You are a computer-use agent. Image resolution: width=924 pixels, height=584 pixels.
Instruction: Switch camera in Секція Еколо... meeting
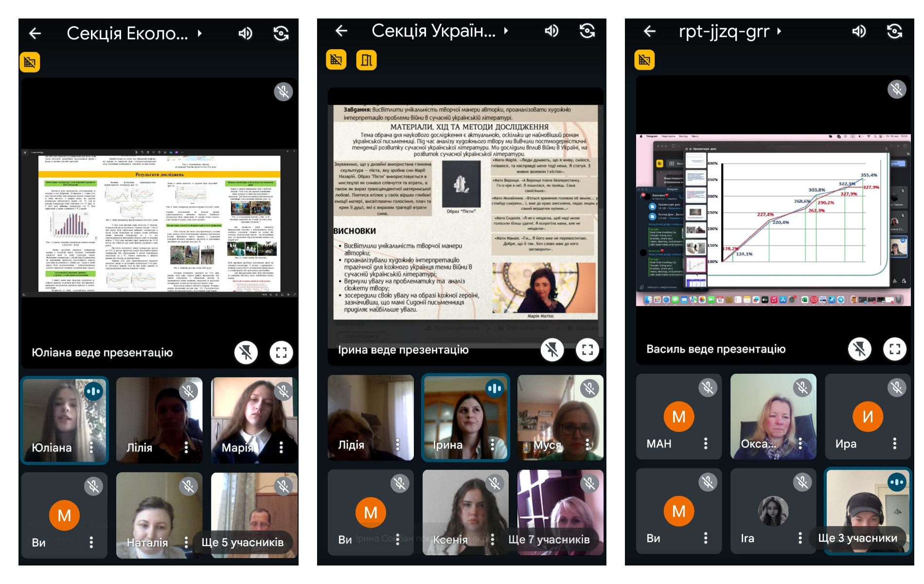point(281,33)
